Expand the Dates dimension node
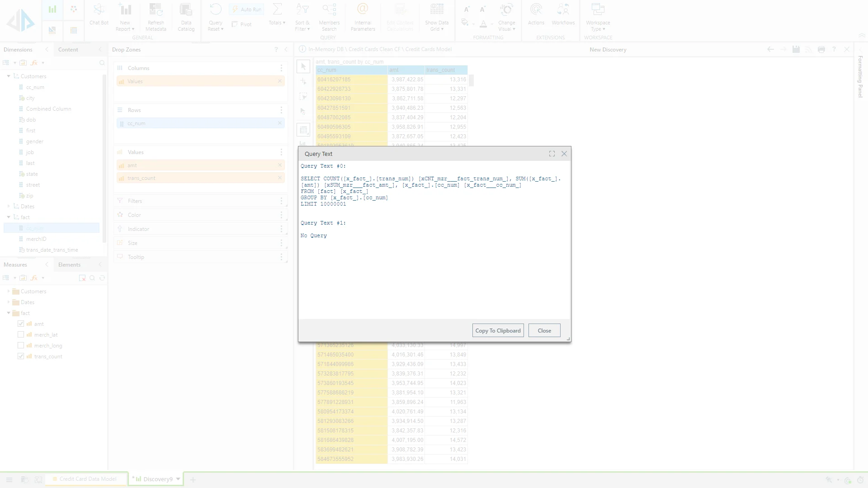 point(9,206)
